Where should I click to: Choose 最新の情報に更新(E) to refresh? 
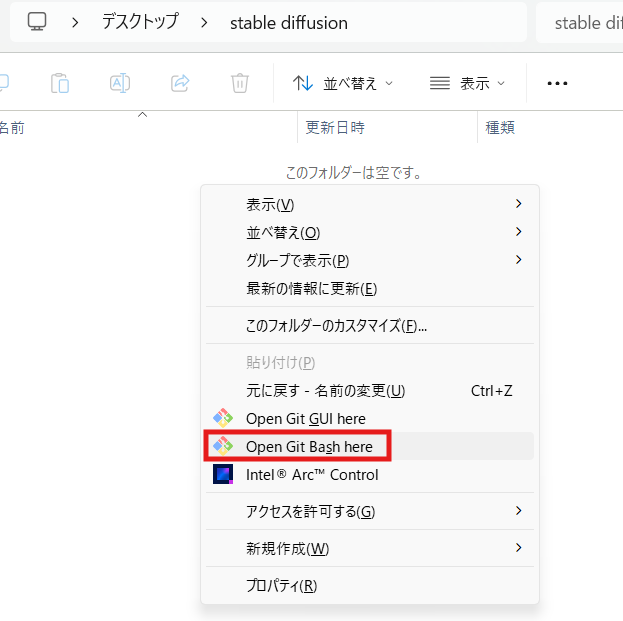point(370,288)
